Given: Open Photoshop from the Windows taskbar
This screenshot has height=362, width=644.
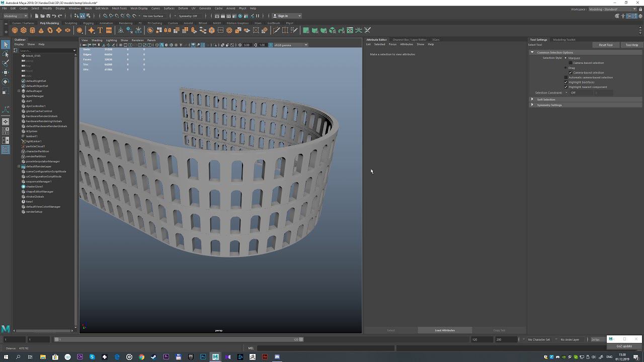Looking at the screenshot, I should point(203,357).
